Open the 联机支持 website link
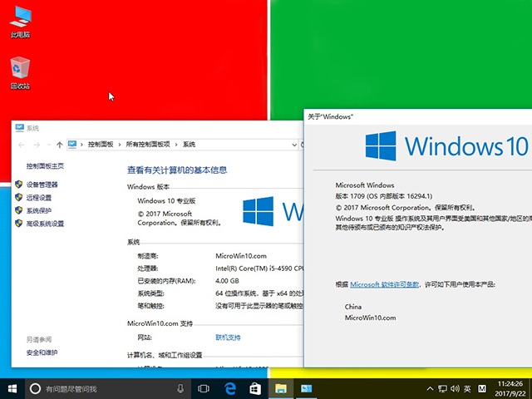532x399 pixels. click(x=228, y=337)
